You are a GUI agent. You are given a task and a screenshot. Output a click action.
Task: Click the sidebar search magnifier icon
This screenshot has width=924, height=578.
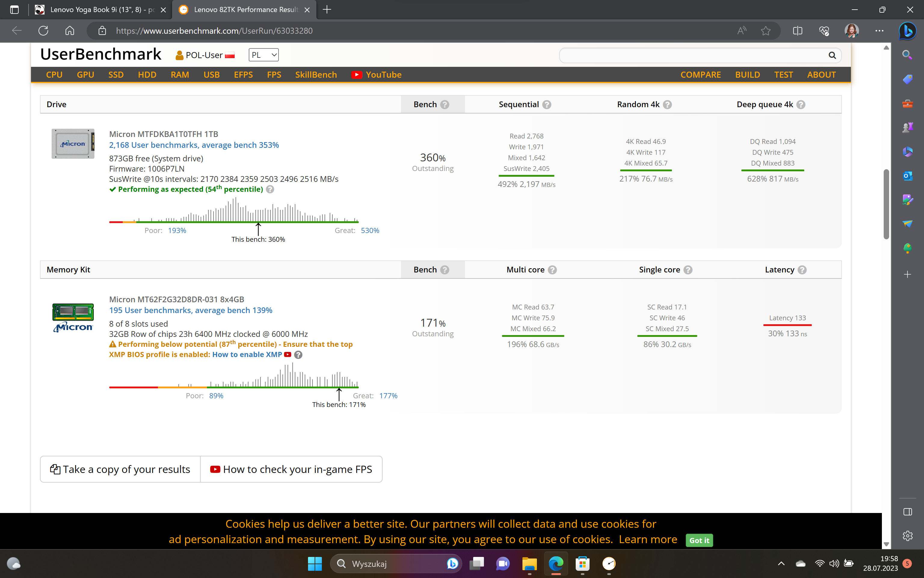907,55
